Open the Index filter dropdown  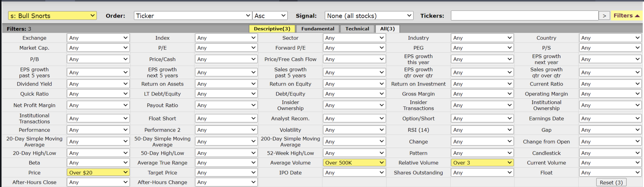coord(226,38)
